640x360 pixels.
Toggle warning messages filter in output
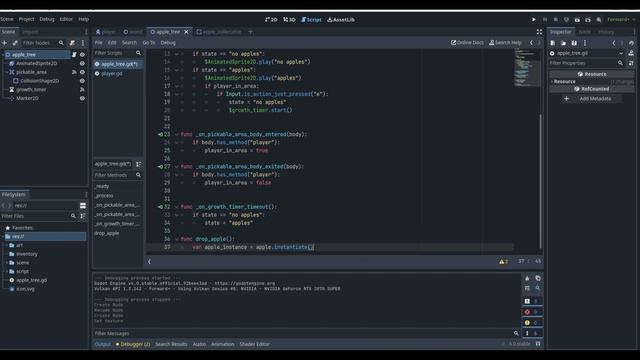tap(532, 322)
